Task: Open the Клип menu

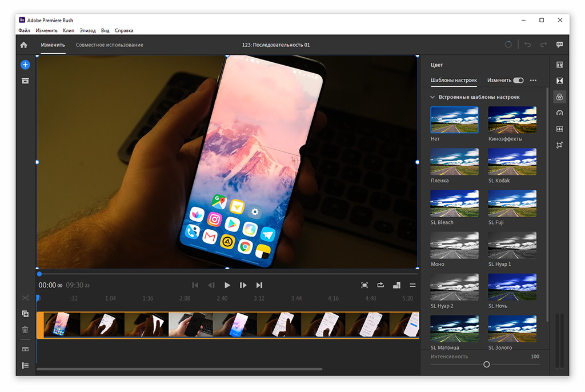Action: 69,31
